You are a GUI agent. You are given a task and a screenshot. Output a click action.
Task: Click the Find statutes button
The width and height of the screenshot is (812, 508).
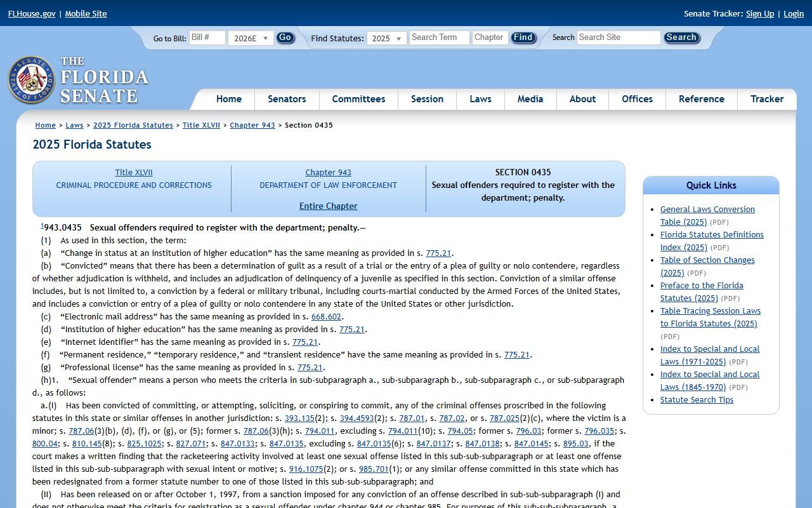523,37
